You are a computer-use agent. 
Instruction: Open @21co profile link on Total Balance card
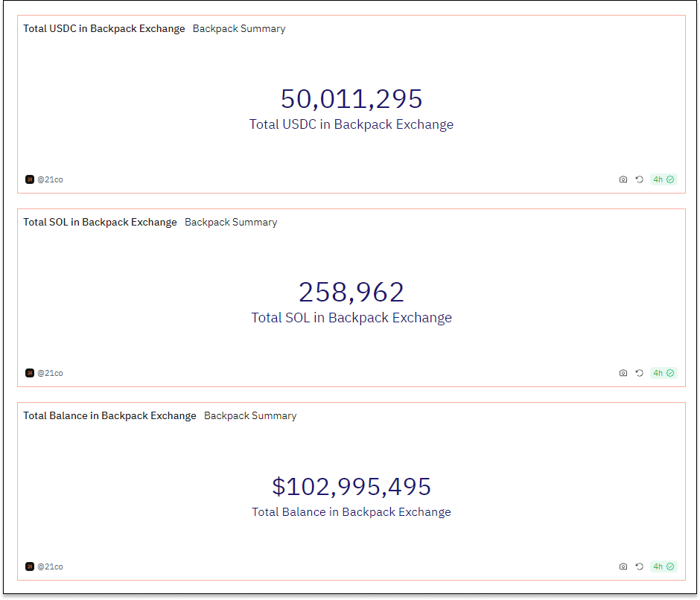50,567
